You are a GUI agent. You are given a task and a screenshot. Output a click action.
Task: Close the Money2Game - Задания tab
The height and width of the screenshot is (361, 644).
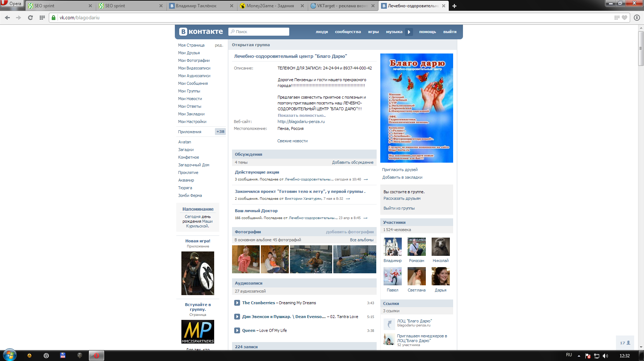[x=302, y=6]
